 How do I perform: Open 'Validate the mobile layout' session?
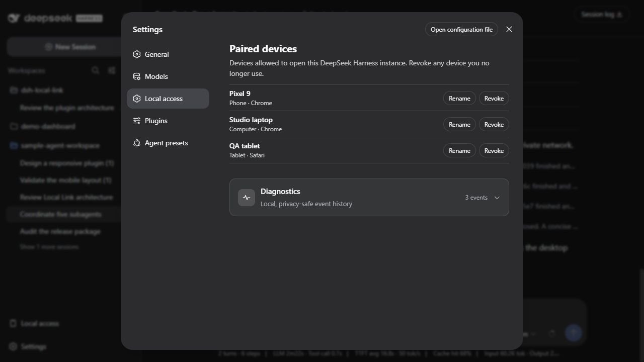coord(66,180)
